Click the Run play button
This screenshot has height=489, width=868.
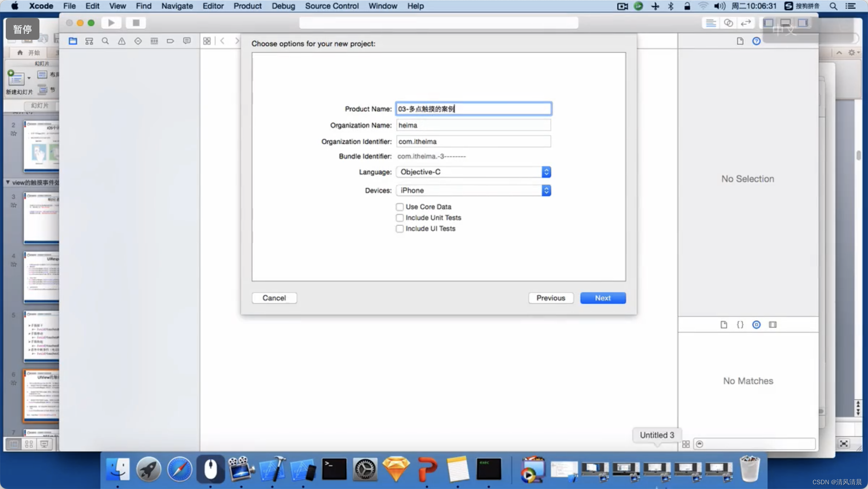(111, 23)
